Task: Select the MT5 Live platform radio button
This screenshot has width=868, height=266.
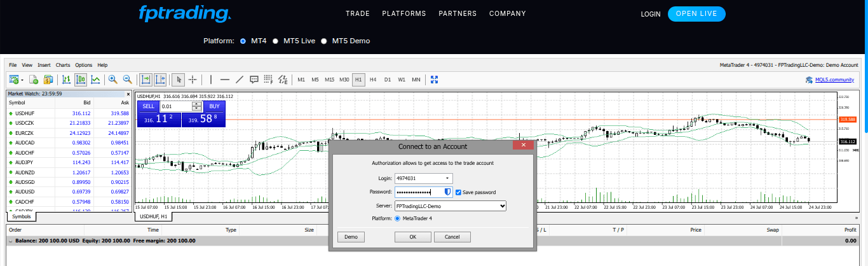Action: pos(275,41)
